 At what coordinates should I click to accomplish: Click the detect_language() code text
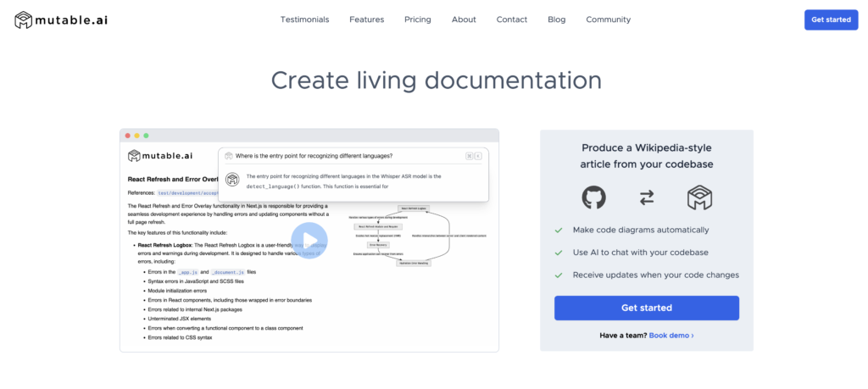click(x=273, y=187)
